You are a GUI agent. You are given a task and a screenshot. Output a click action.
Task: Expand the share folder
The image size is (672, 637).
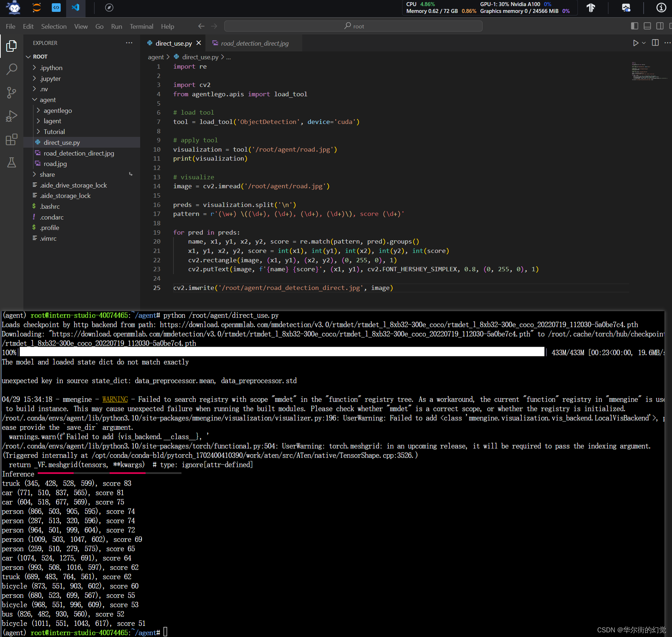(x=82, y=174)
